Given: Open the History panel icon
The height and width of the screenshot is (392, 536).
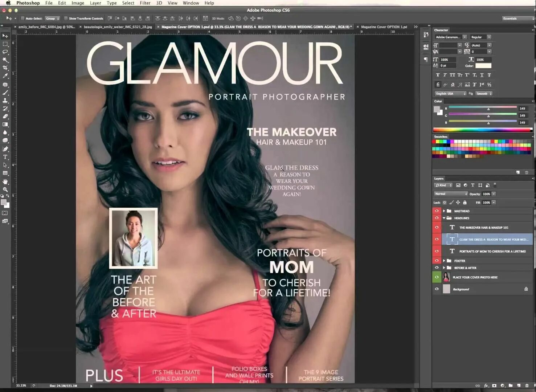Looking at the screenshot, I should tap(426, 35).
